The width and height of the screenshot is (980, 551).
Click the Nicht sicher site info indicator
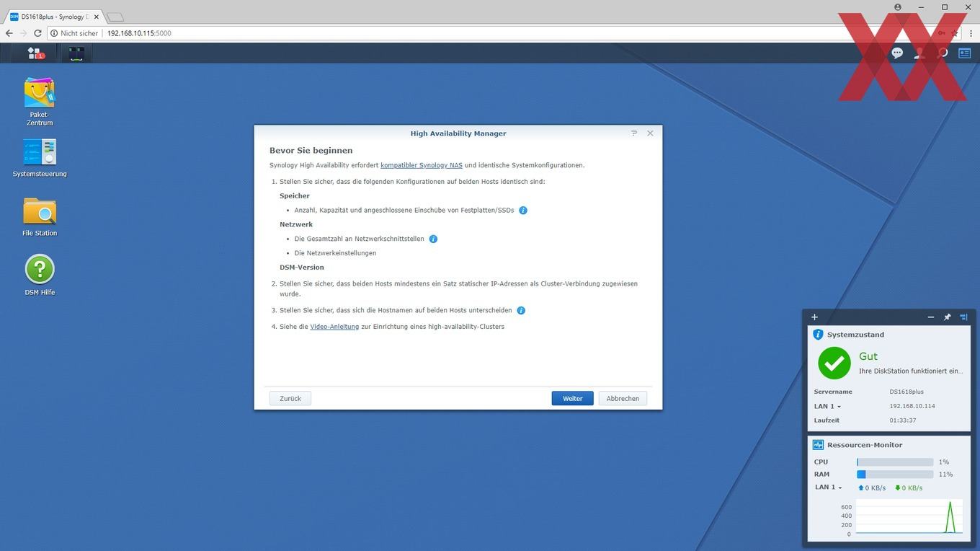pos(74,33)
